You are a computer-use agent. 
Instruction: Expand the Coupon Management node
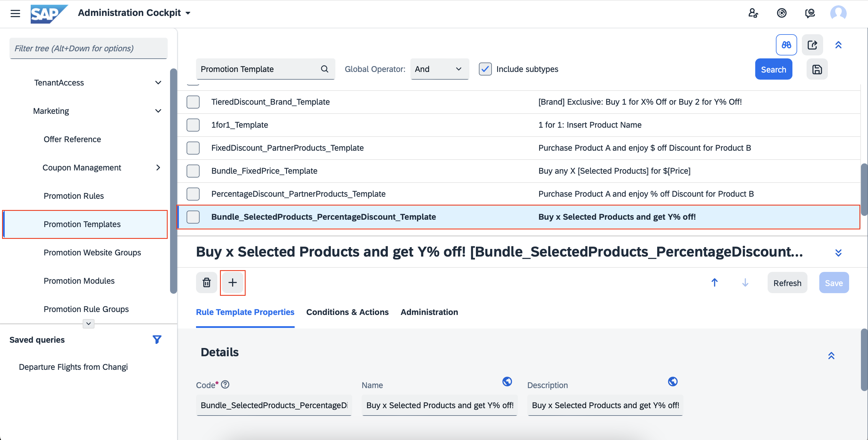(158, 168)
